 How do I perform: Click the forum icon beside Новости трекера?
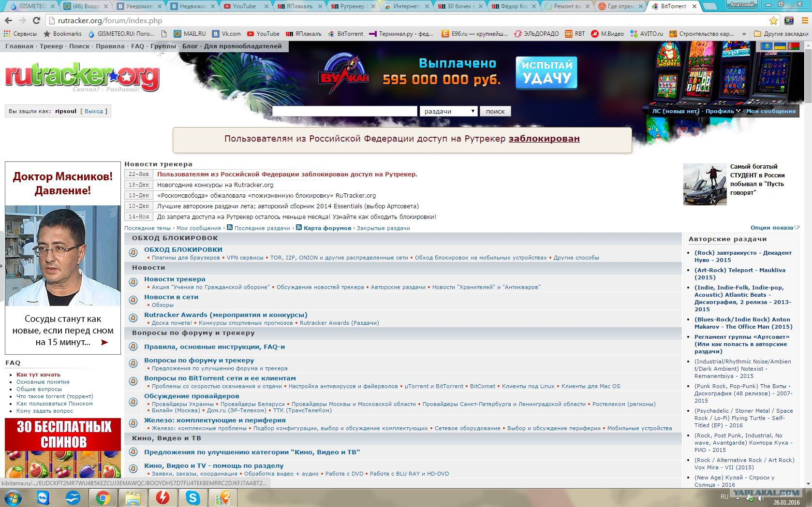pyautogui.click(x=133, y=282)
